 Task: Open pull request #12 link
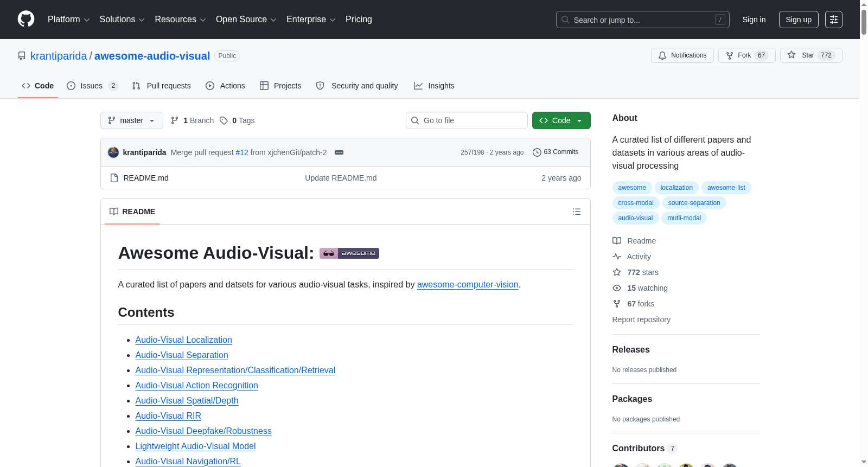(242, 152)
